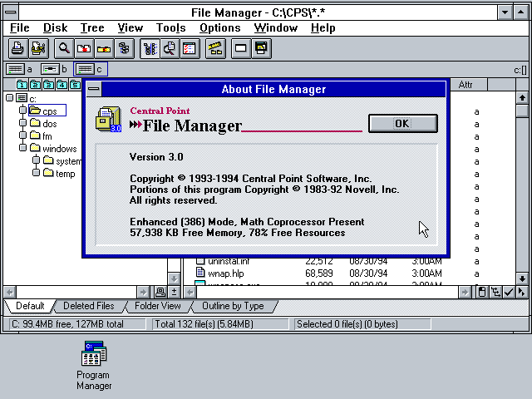Select drive b
This screenshot has height=399, width=532.
54,70
